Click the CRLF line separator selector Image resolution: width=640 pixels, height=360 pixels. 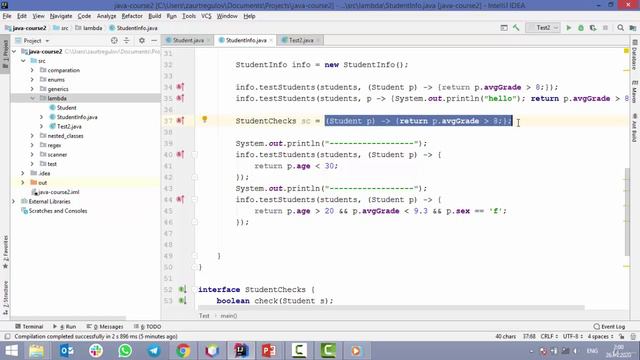tap(549, 337)
